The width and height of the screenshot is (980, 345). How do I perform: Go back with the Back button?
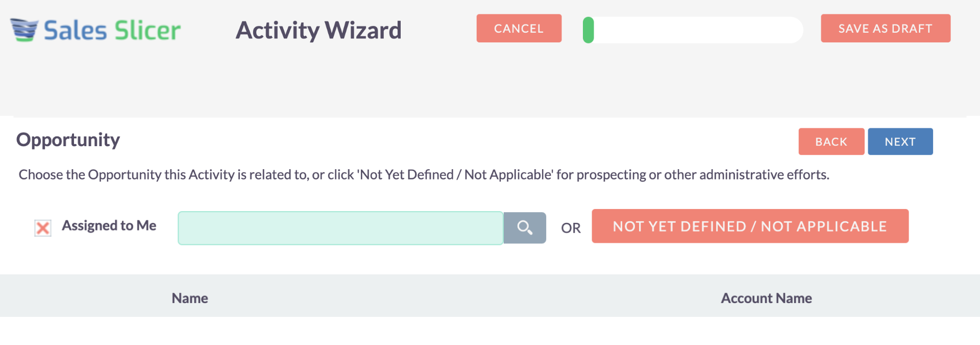click(831, 142)
